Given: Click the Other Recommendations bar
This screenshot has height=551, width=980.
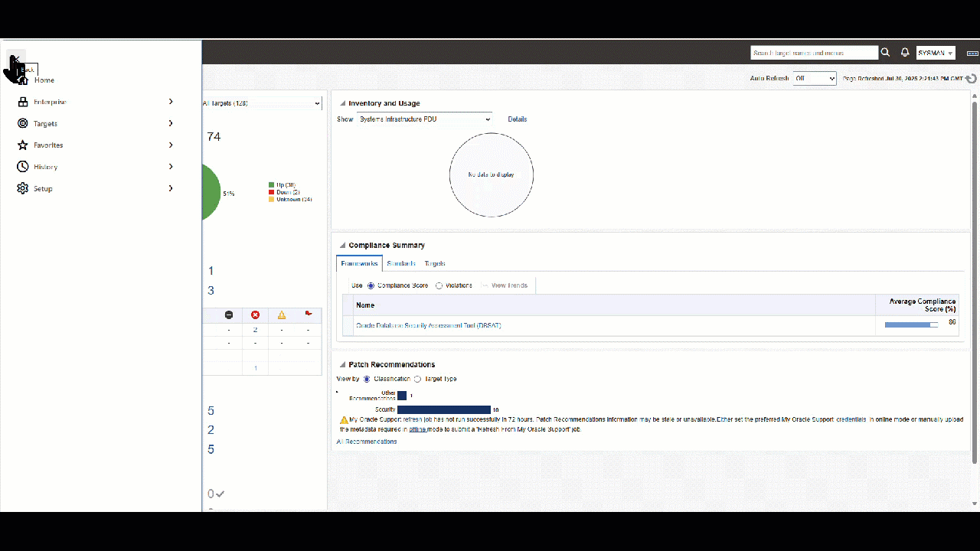Looking at the screenshot, I should 402,396.
